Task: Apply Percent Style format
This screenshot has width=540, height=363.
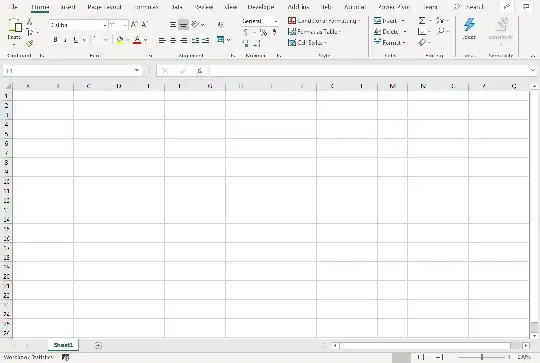Action: (x=263, y=33)
